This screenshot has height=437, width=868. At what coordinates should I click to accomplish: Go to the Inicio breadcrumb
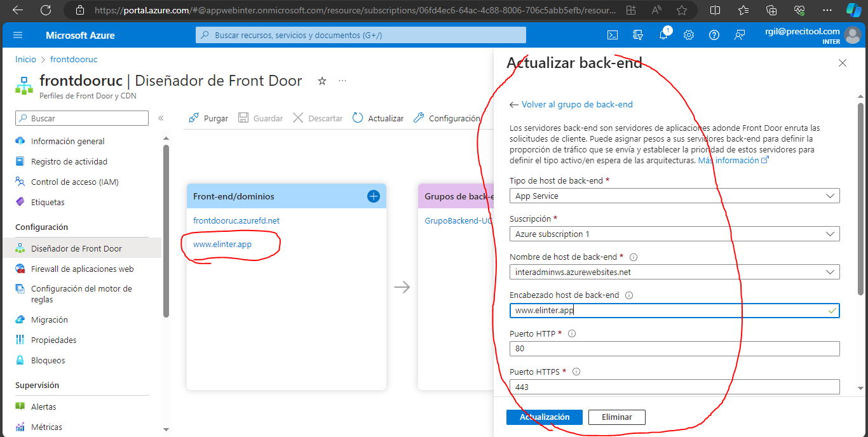point(26,59)
